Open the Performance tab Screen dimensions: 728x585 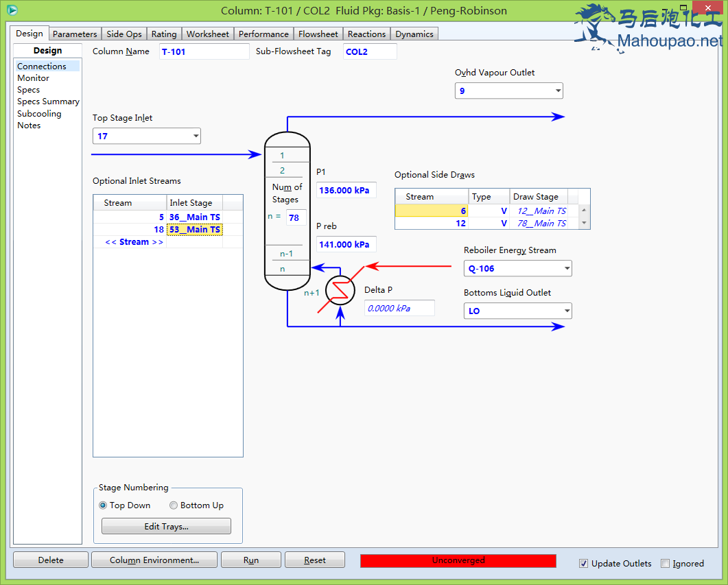click(x=263, y=34)
